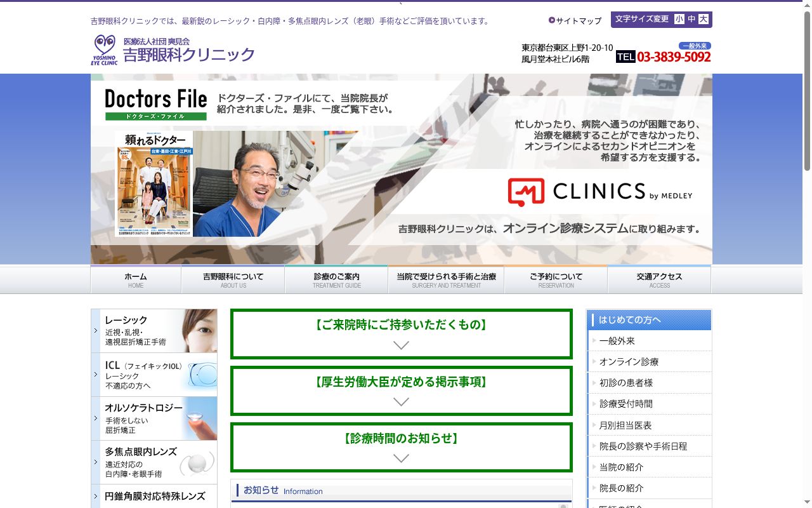Click the 吉野眼科クリニック clinic name
The image size is (812, 508).
click(x=189, y=55)
